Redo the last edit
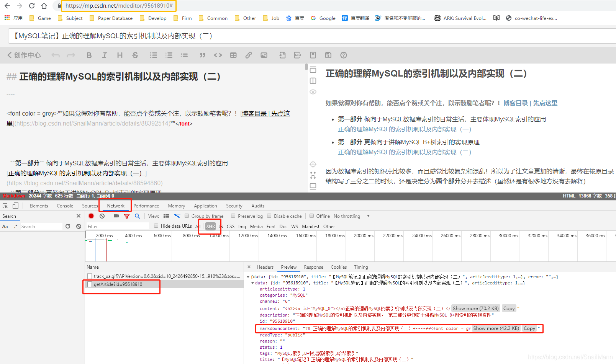The width and height of the screenshot is (616, 364). click(x=71, y=55)
